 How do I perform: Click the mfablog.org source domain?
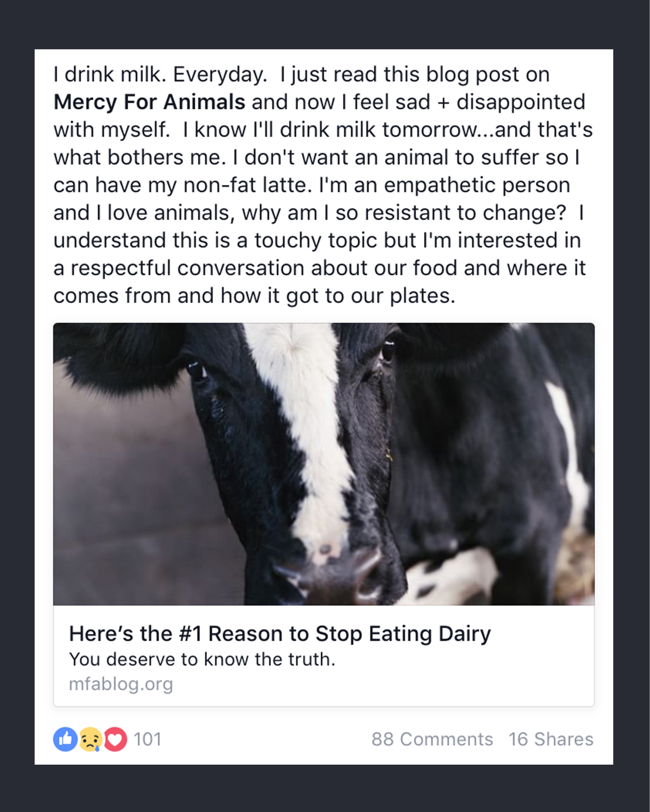pyautogui.click(x=121, y=684)
